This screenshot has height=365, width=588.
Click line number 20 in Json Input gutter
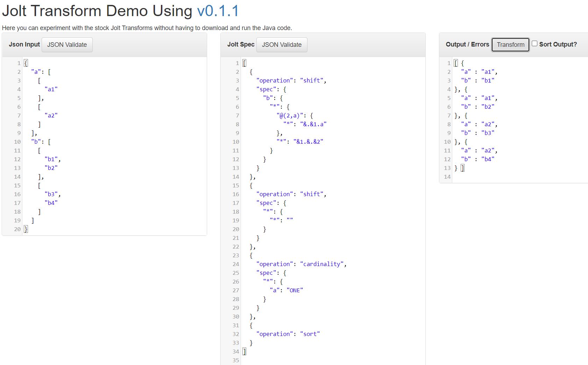pyautogui.click(x=17, y=229)
